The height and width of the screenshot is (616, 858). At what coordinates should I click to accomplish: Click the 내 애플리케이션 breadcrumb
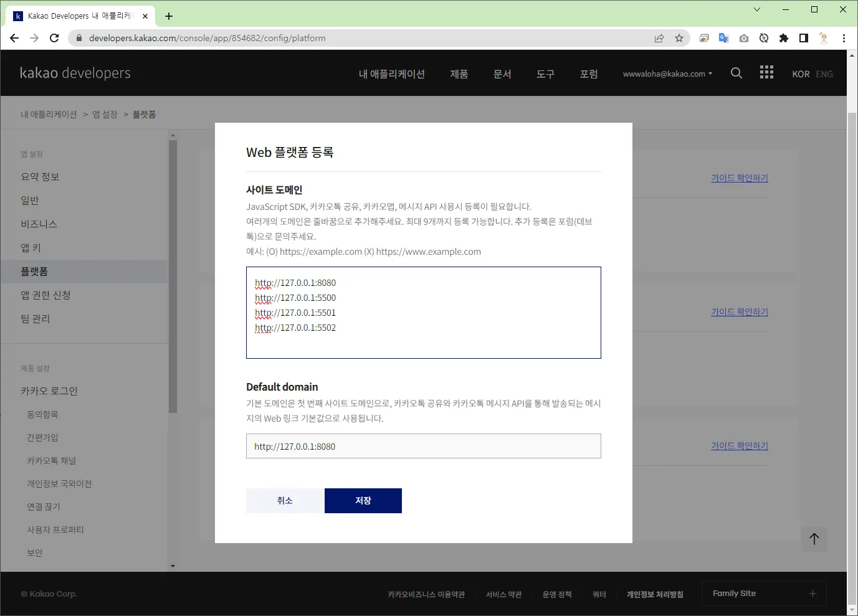[x=49, y=115]
